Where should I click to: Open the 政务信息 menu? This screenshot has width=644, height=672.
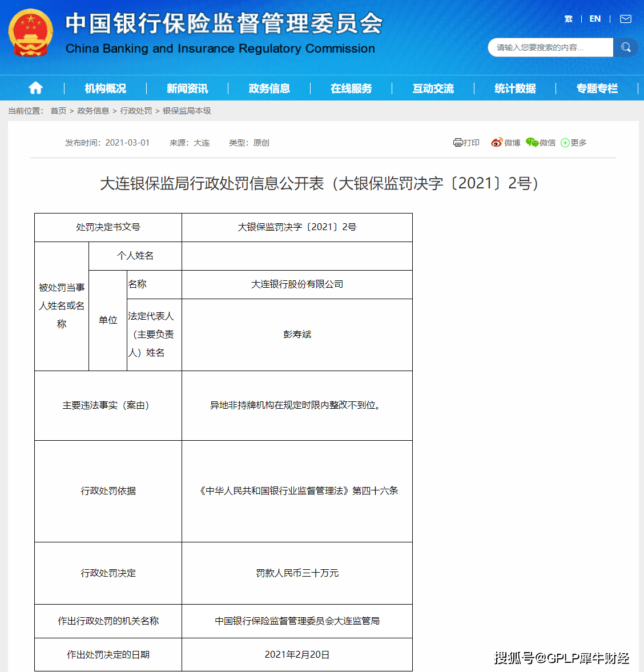pos(269,88)
